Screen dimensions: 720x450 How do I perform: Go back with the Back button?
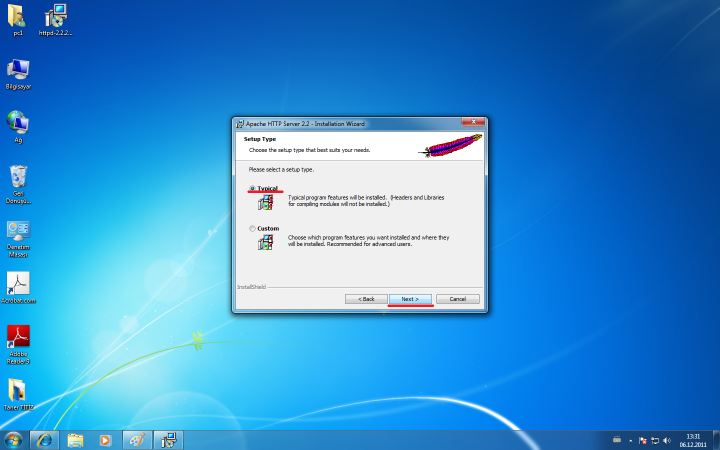pos(366,299)
